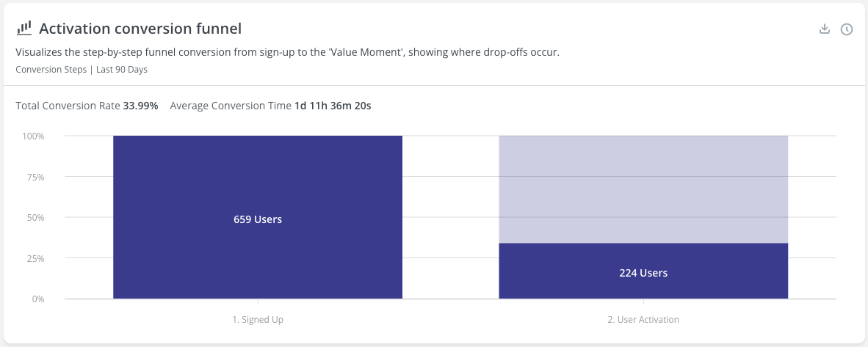Click 'Conversion Steps | Last 90 Days' subtitle
The height and width of the screenshot is (347, 868).
point(82,70)
